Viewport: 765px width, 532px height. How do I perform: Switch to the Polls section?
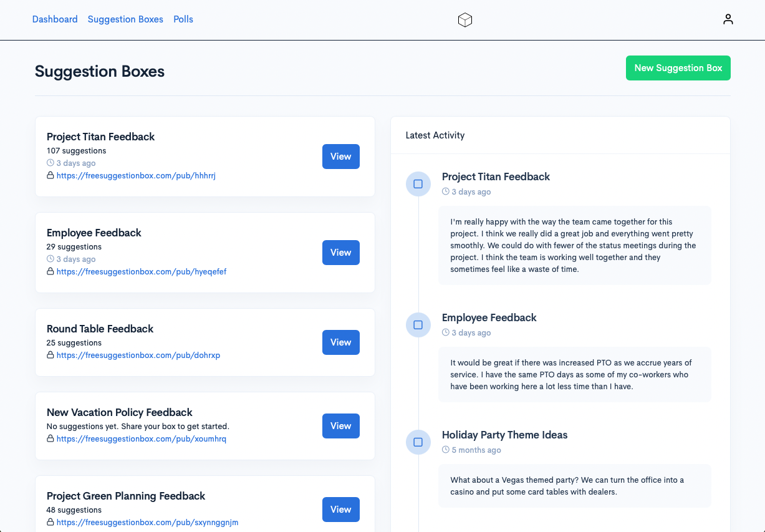pyautogui.click(x=183, y=19)
